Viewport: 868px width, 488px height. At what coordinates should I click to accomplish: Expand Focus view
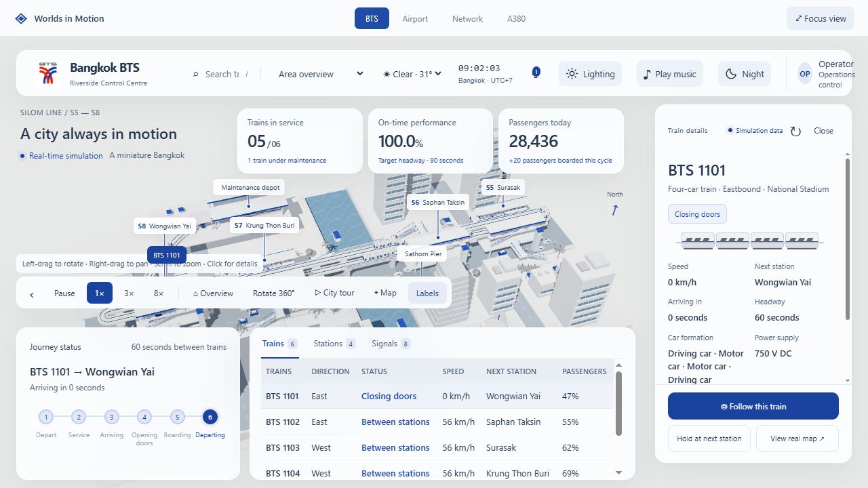click(x=821, y=18)
